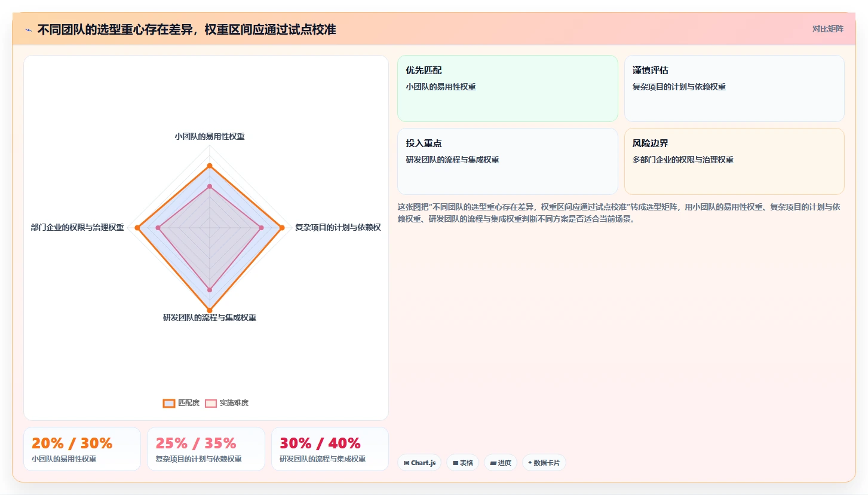The height and width of the screenshot is (495, 868).
Task: Click the Chart.js tag chip
Action: [x=419, y=463]
